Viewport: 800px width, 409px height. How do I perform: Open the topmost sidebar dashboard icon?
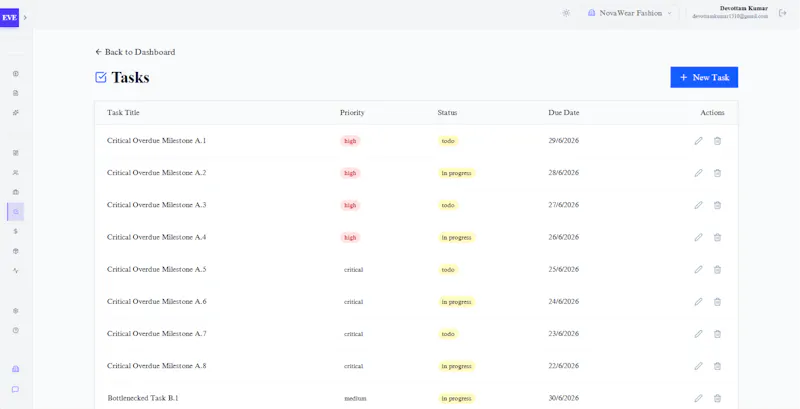tap(15, 73)
